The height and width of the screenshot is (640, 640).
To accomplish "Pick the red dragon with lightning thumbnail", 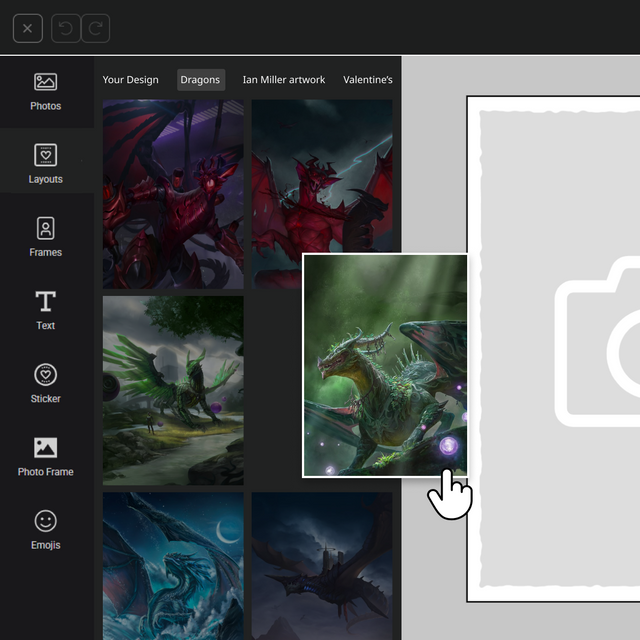I will click(x=322, y=176).
